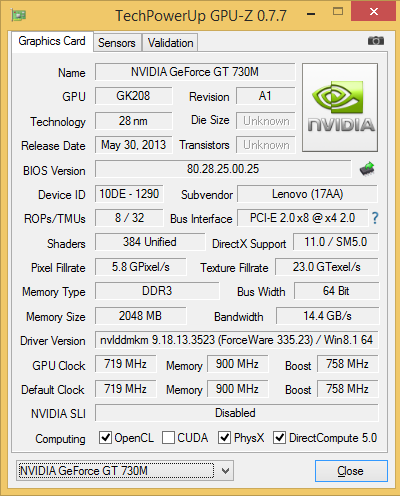Click the Driver Version field nvlddmkm
The image size is (400, 496).
237,340
